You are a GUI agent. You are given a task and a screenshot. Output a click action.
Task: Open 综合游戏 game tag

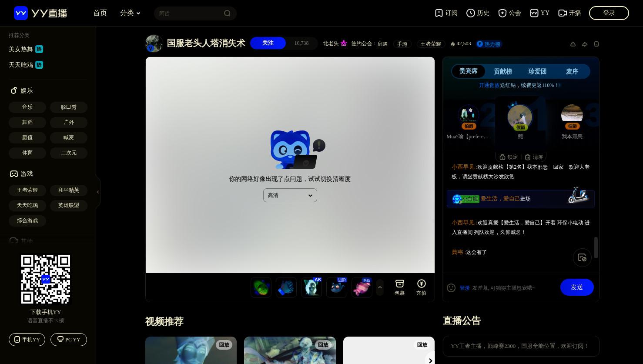(x=27, y=220)
